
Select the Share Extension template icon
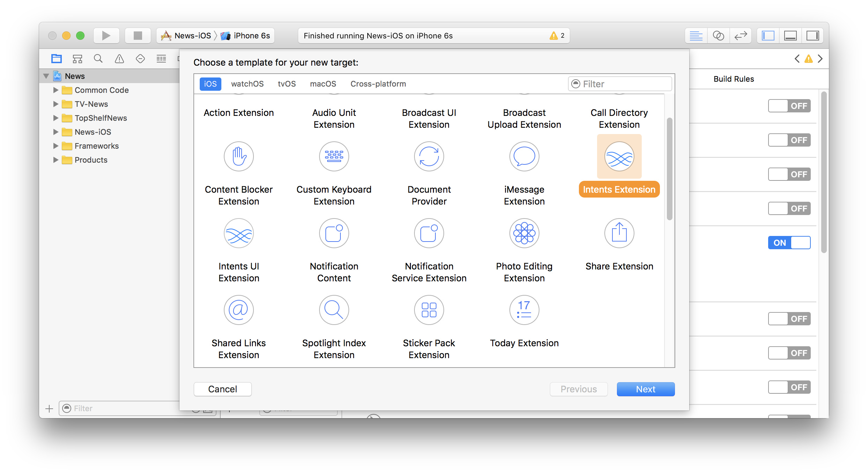pyautogui.click(x=619, y=233)
